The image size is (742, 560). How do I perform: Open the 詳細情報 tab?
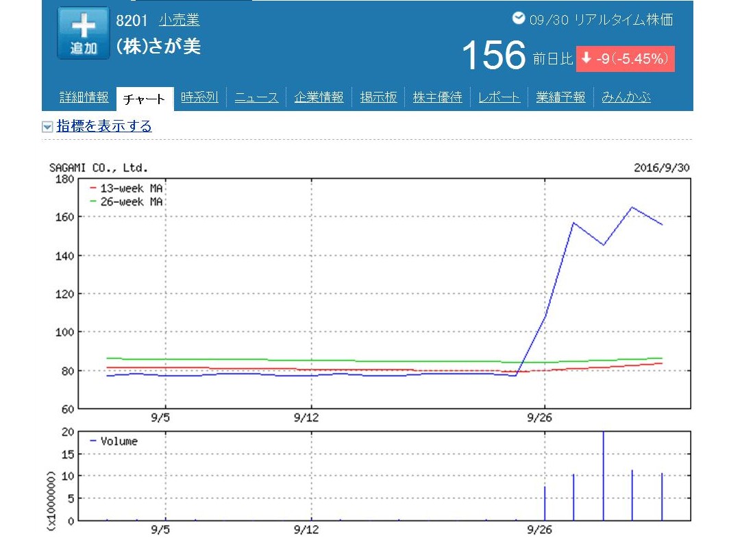click(x=84, y=97)
